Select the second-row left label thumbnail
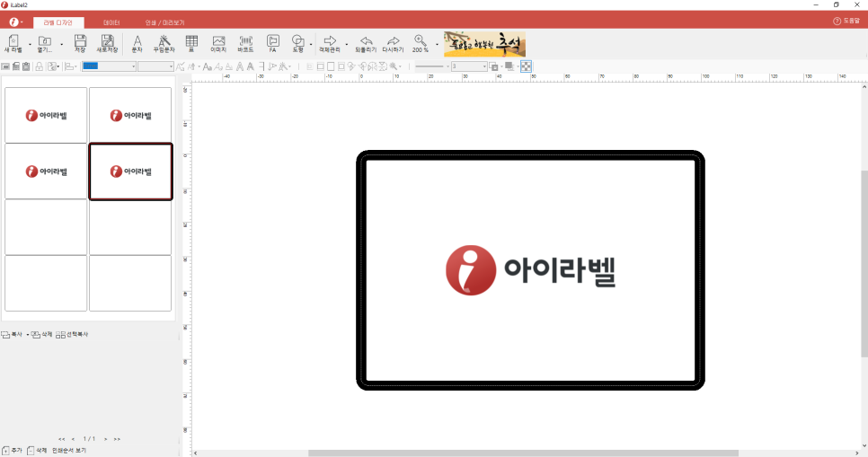Viewport: 868px width, 457px height. [x=46, y=171]
